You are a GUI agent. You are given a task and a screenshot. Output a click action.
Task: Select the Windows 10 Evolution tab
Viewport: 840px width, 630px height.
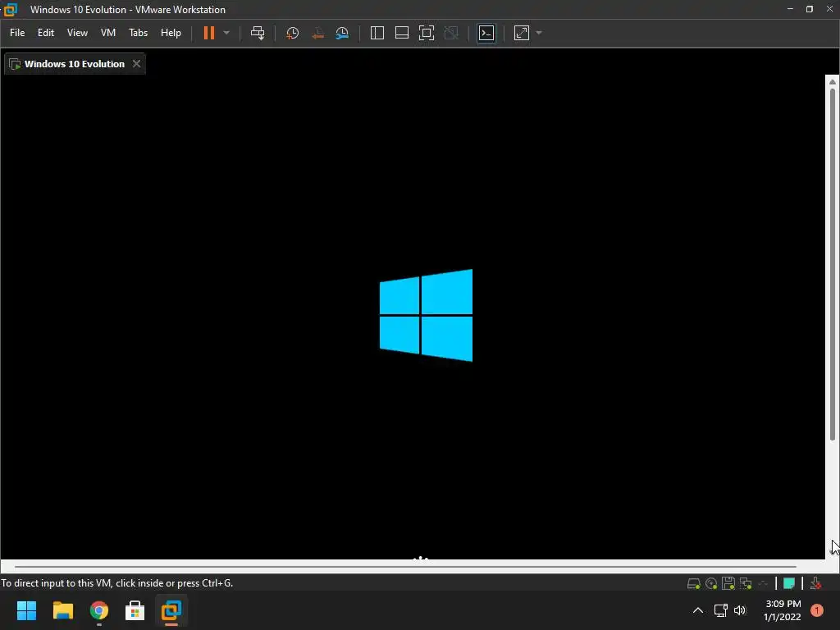[x=75, y=64]
